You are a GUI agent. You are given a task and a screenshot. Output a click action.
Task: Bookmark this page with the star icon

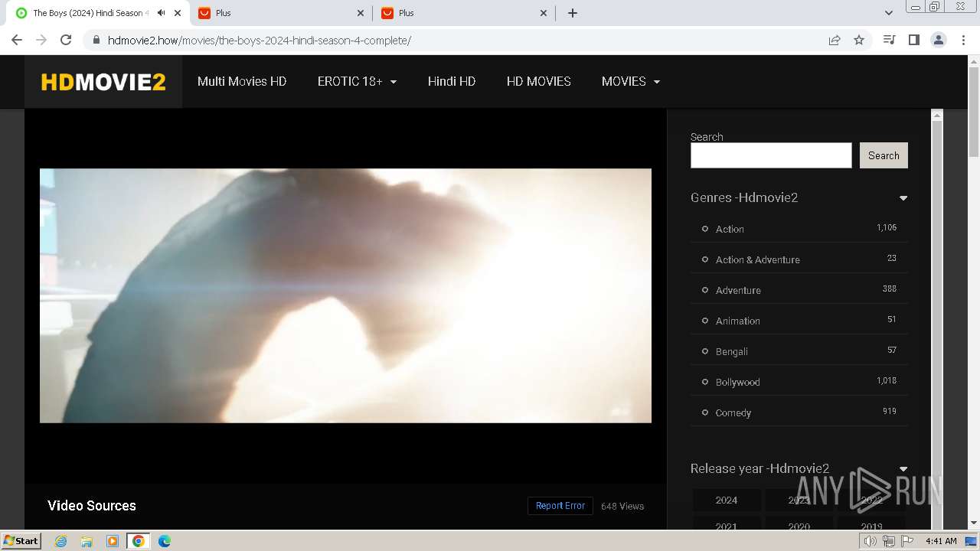(x=859, y=41)
